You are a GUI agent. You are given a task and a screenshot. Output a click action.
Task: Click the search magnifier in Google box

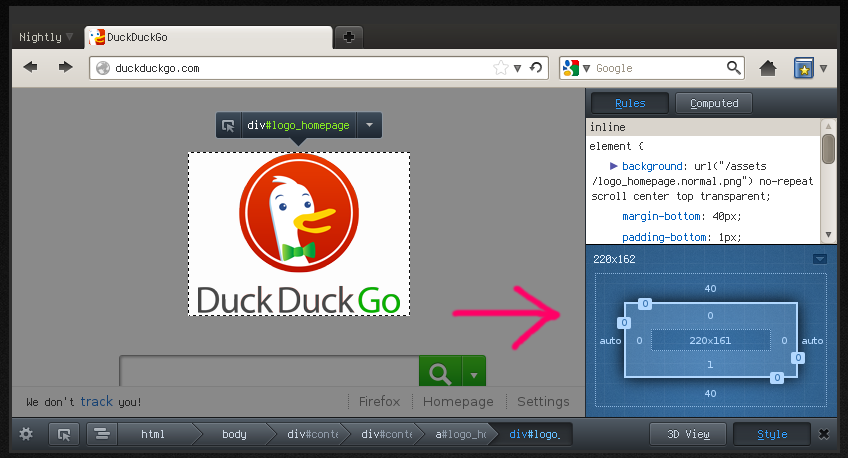pos(733,68)
